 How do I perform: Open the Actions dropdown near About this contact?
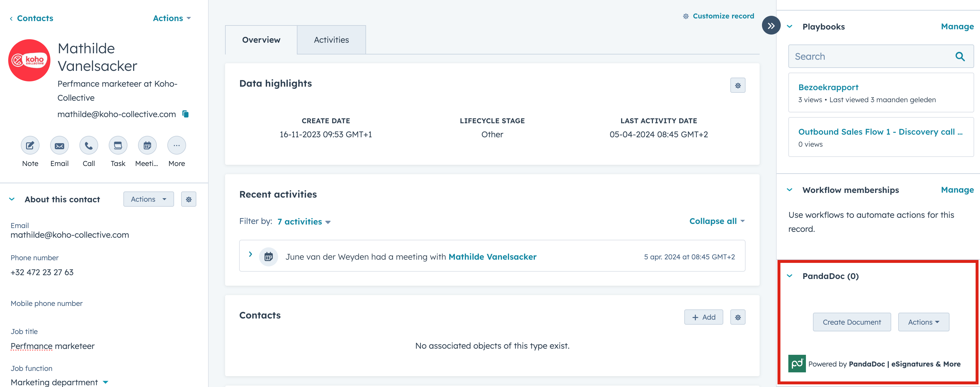pyautogui.click(x=148, y=199)
